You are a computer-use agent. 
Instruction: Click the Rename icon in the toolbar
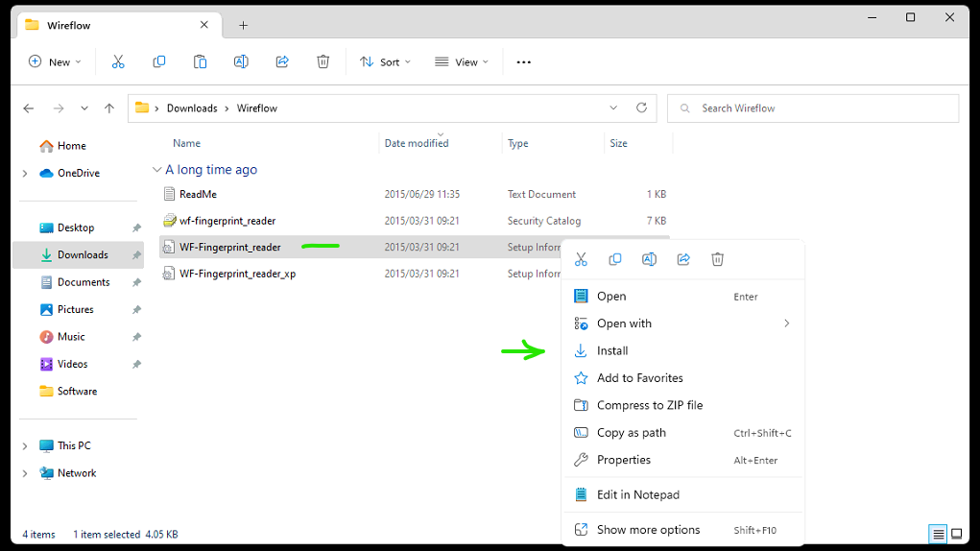point(241,61)
